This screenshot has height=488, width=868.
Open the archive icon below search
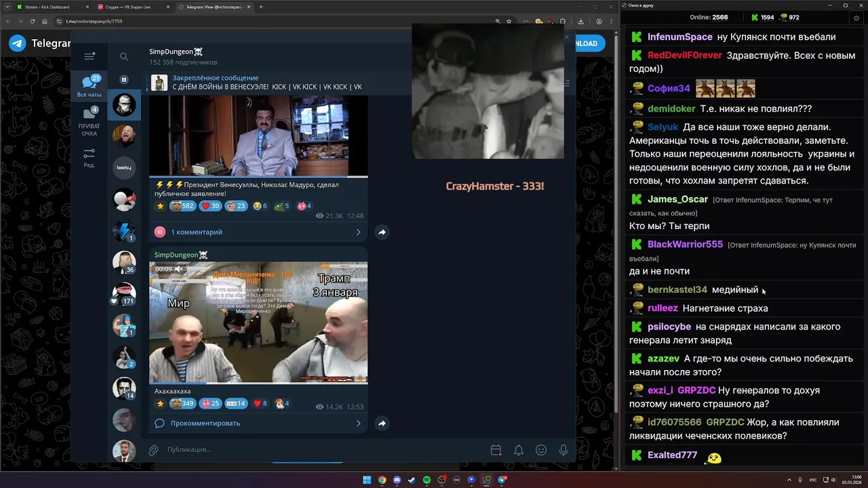pyautogui.click(x=124, y=79)
